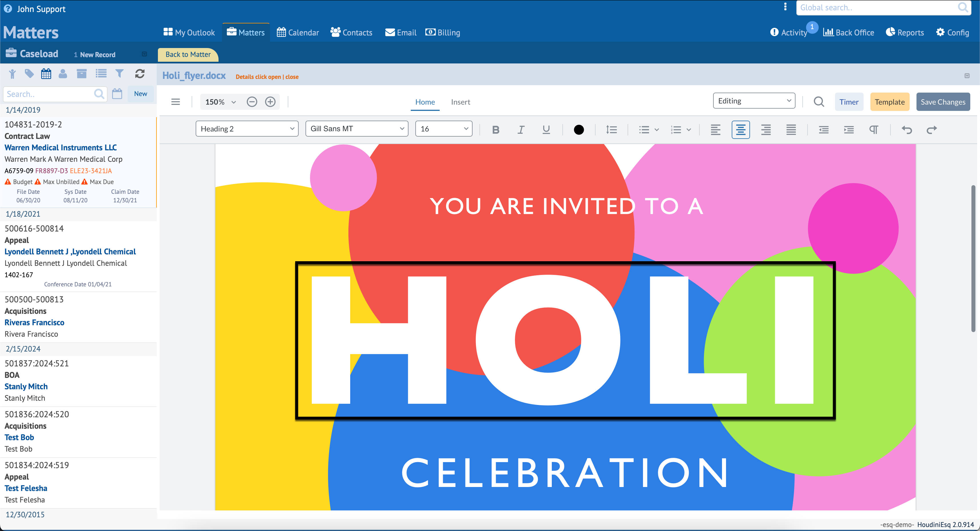The width and height of the screenshot is (980, 531).
Task: Go Back to Matter
Action: click(x=188, y=54)
